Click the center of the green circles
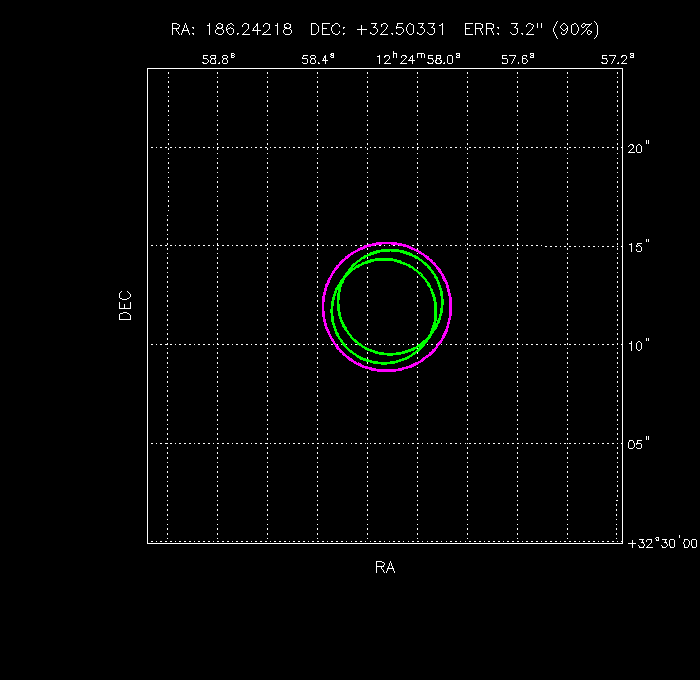 [x=388, y=303]
